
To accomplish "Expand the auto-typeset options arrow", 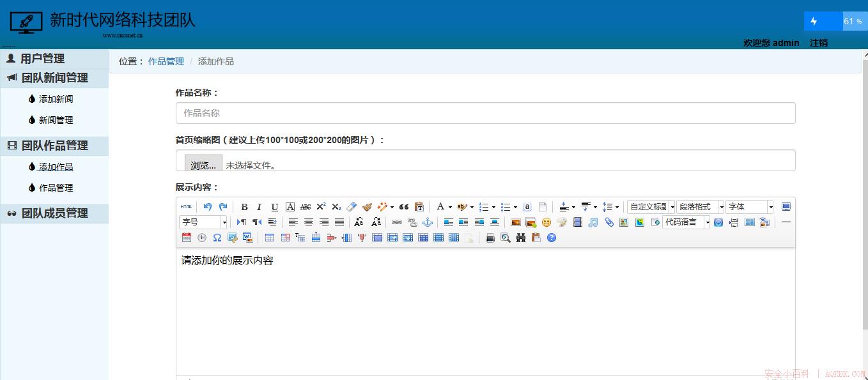I will click(x=392, y=207).
